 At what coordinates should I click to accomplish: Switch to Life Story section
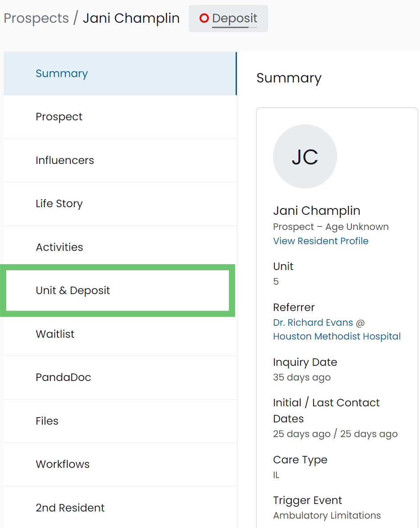(120, 204)
